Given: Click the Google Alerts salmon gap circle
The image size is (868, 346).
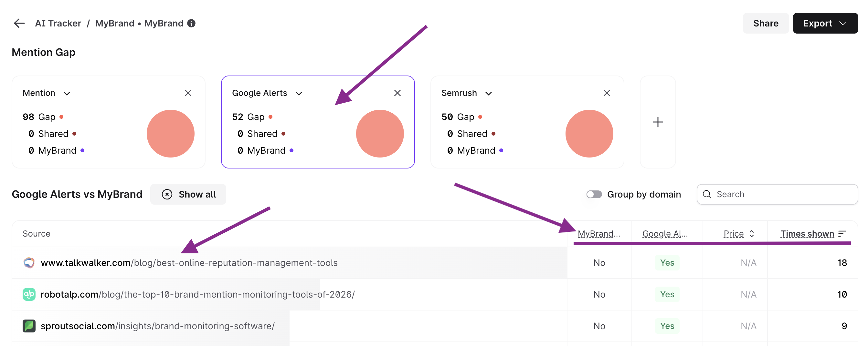Looking at the screenshot, I should click(x=380, y=133).
